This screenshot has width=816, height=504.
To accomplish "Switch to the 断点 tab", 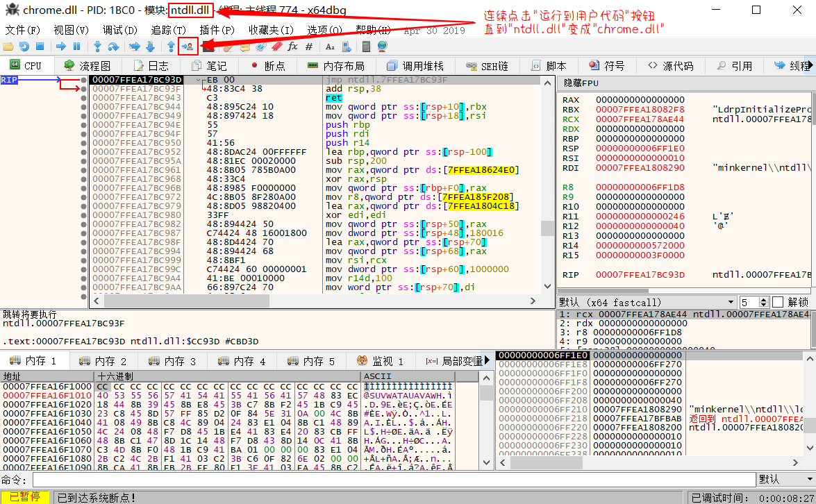I will click(x=267, y=65).
